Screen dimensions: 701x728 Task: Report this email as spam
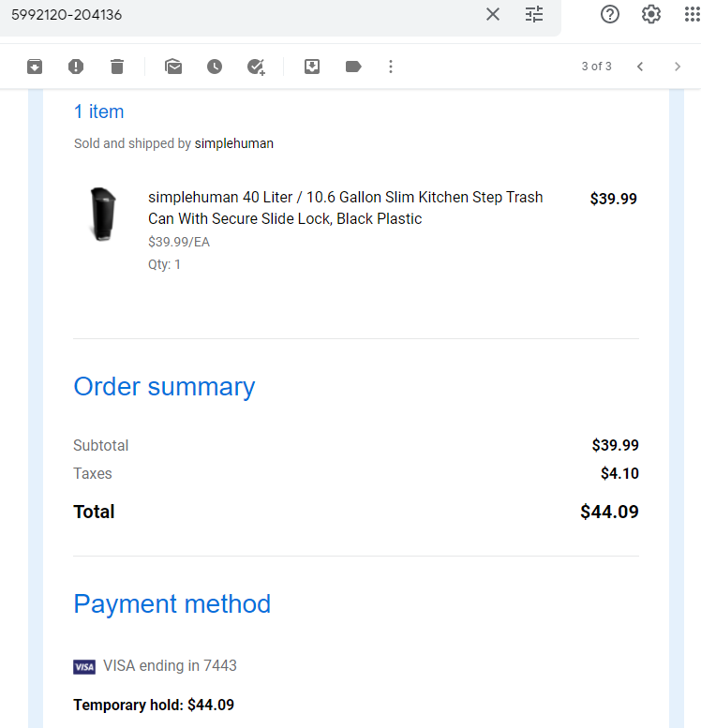(76, 67)
